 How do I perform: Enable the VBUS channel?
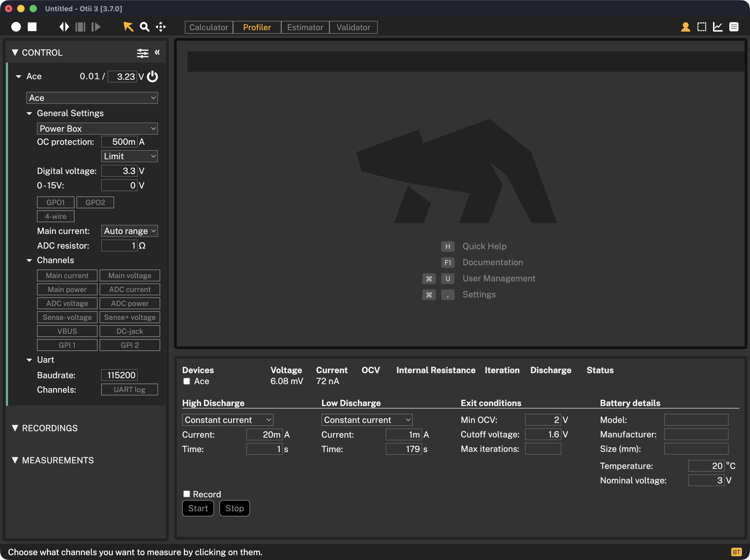[x=67, y=331]
